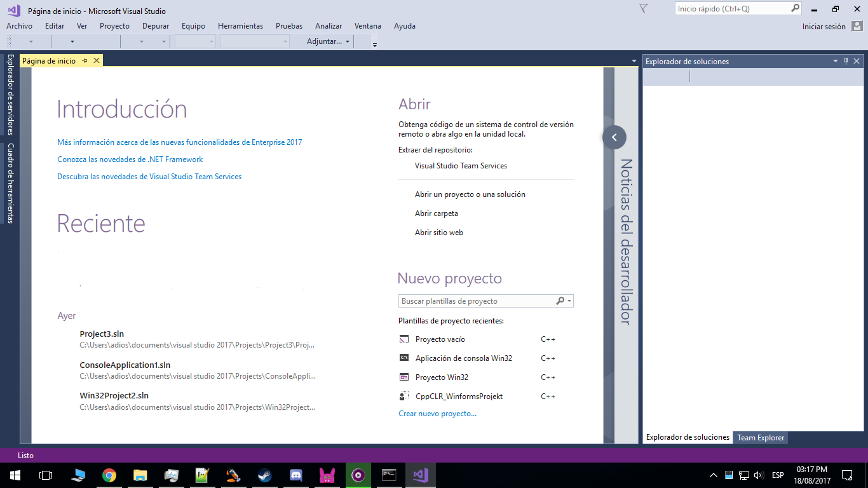Expand the Noticias del desarrollador panel arrow
Image resolution: width=868 pixels, height=488 pixels.
614,137
